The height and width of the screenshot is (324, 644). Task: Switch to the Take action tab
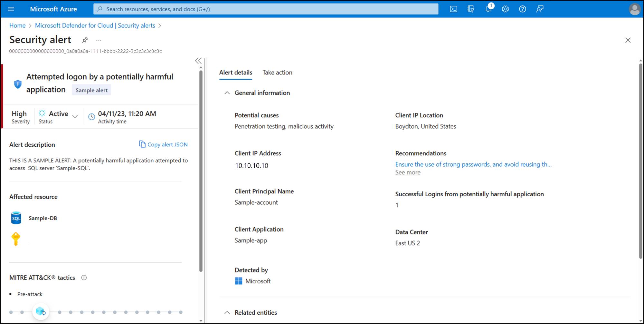(278, 73)
